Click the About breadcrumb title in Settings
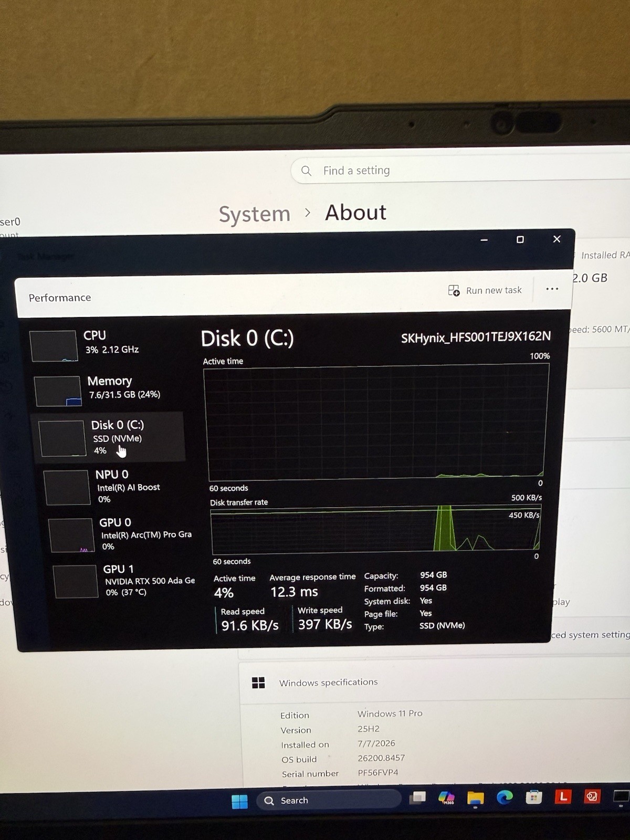The image size is (630, 840). coord(355,213)
